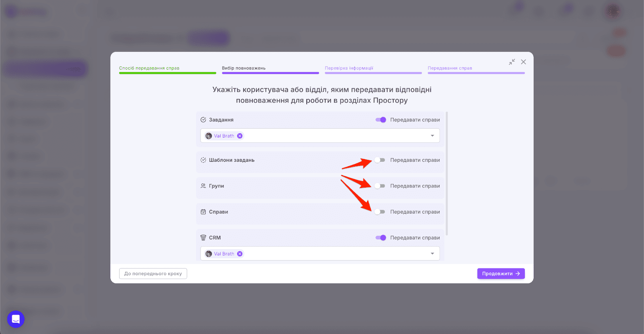This screenshot has height=334, width=644.
Task: Click Передавати справи text in CRM row
Action: tap(415, 238)
